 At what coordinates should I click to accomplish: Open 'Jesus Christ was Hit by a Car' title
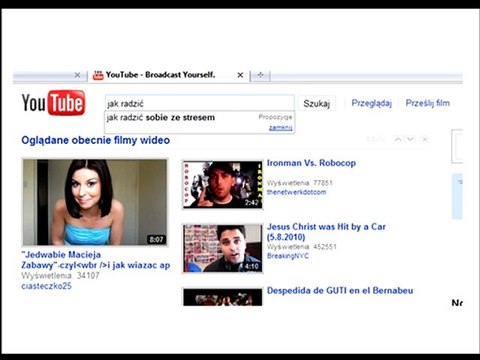click(326, 232)
